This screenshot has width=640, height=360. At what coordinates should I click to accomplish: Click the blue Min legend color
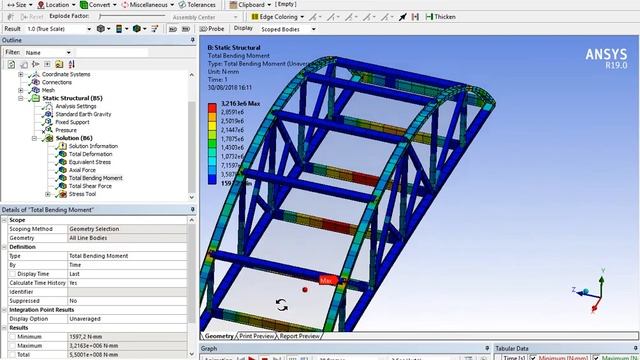pyautogui.click(x=212, y=180)
